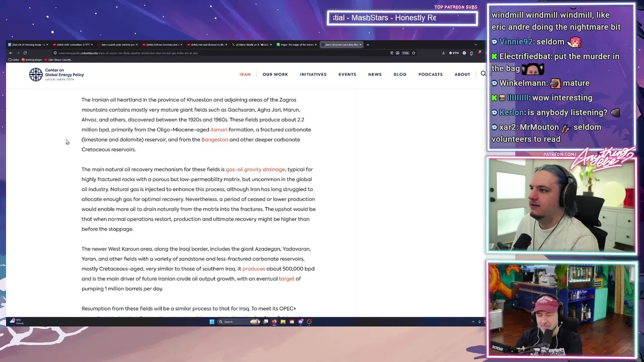Reload the current browser page
644x362 pixels.
pos(25,53)
